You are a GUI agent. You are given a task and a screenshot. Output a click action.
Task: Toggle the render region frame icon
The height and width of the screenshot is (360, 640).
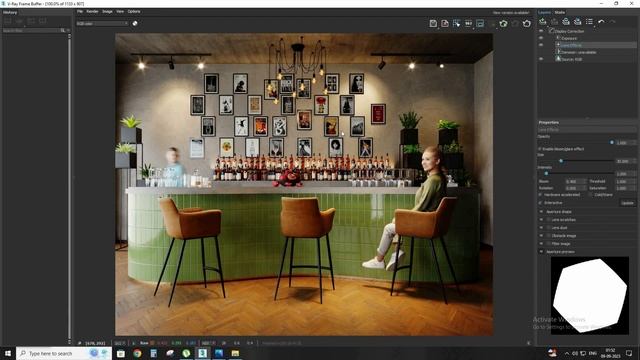[x=480, y=24]
